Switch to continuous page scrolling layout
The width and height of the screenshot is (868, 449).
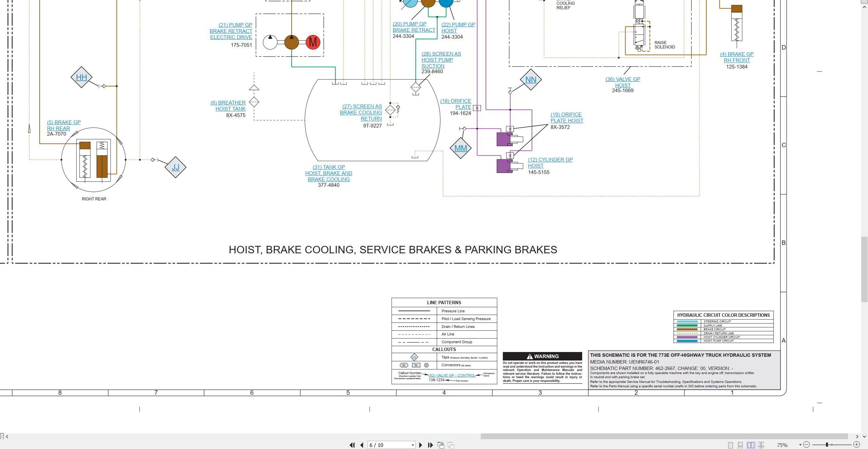pyautogui.click(x=740, y=445)
